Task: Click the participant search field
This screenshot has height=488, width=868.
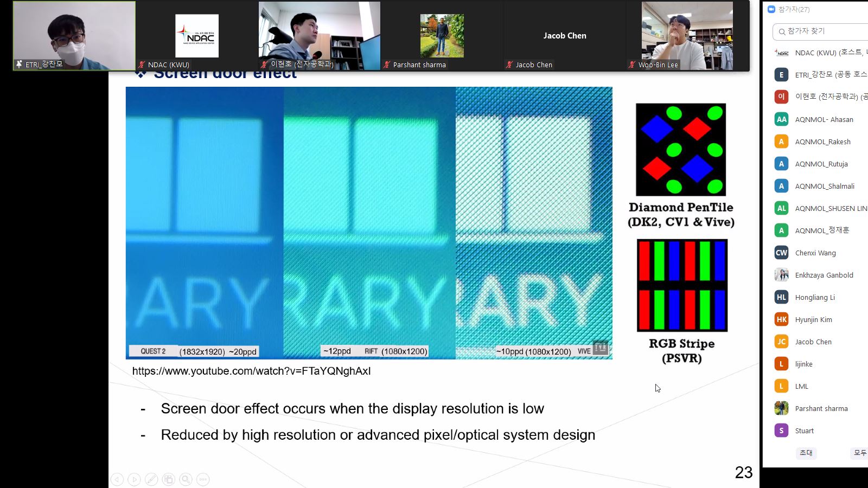Action: pos(820,31)
